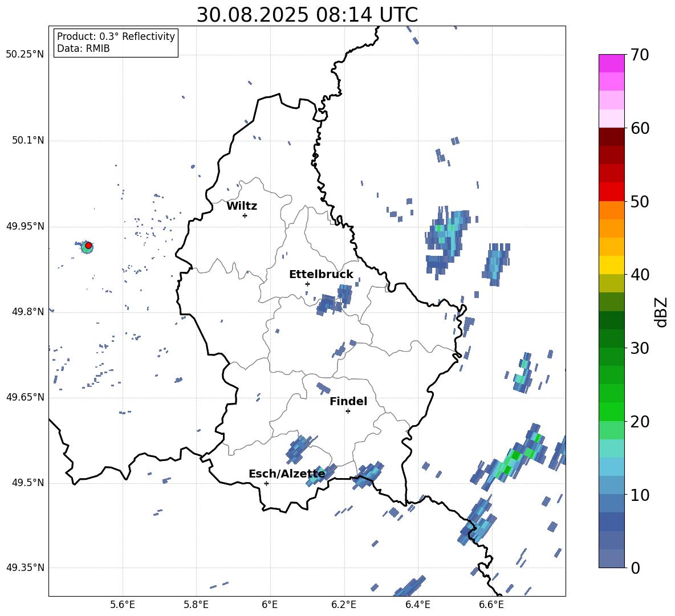Image resolution: width=675 pixels, height=616 pixels.
Task: Click the 50 dBZ colorbar tick label
Action: [x=640, y=201]
